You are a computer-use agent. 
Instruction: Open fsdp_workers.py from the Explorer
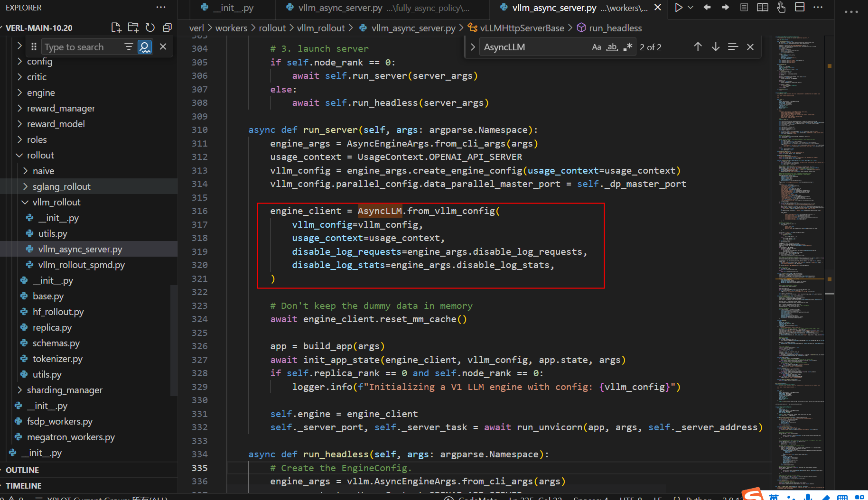[59, 421]
